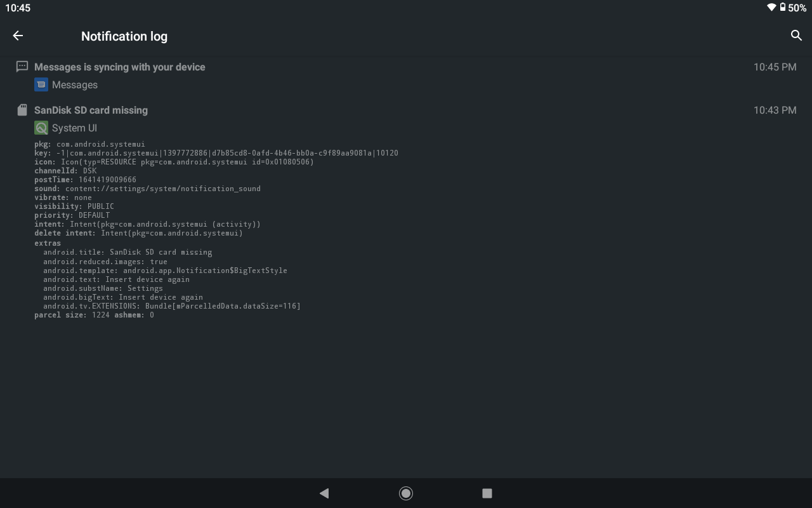Click the android.text line
Image resolution: width=812 pixels, height=508 pixels.
click(116, 279)
